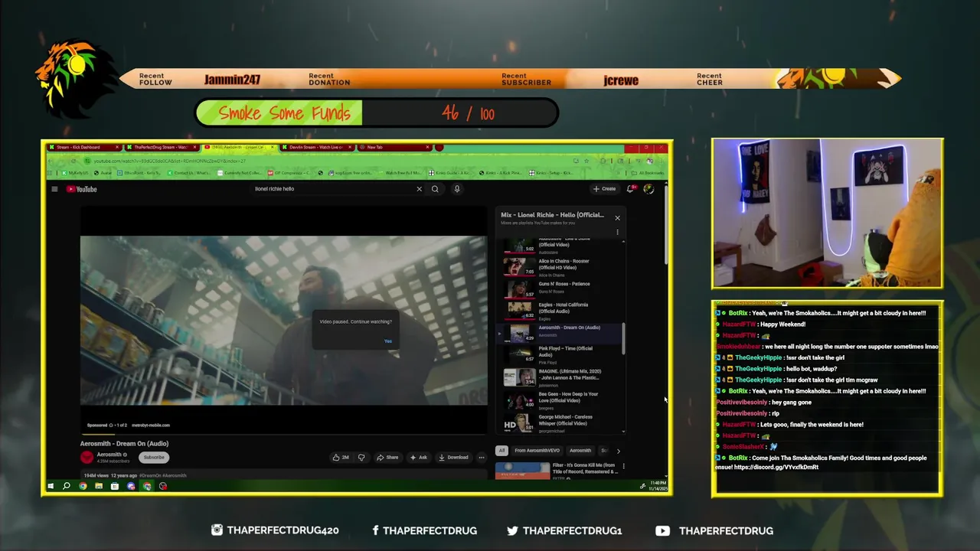The height and width of the screenshot is (551, 980).
Task: Bookmark this page with the star icon
Action: pyautogui.click(x=586, y=161)
